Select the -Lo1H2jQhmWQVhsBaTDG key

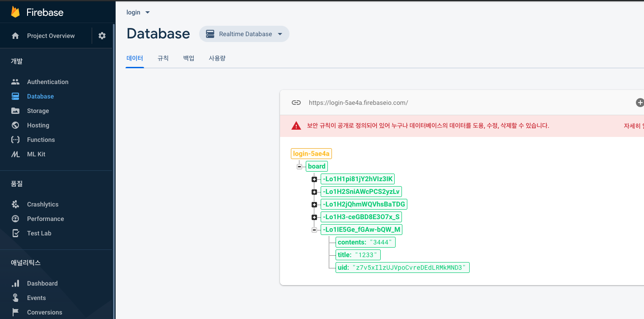[x=364, y=204]
